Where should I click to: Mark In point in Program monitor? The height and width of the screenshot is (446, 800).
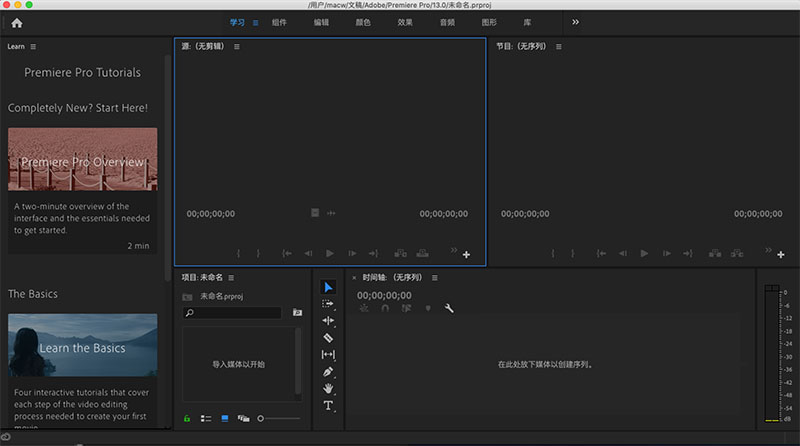(553, 253)
